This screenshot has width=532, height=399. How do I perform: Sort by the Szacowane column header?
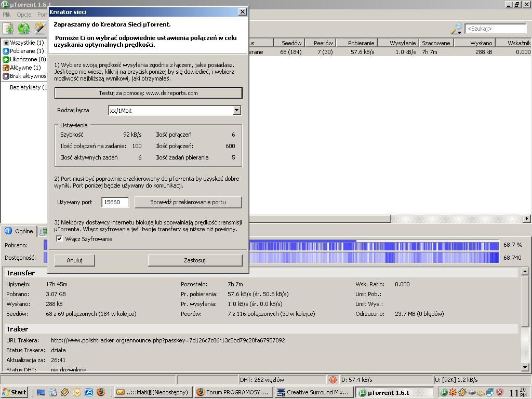click(x=436, y=43)
